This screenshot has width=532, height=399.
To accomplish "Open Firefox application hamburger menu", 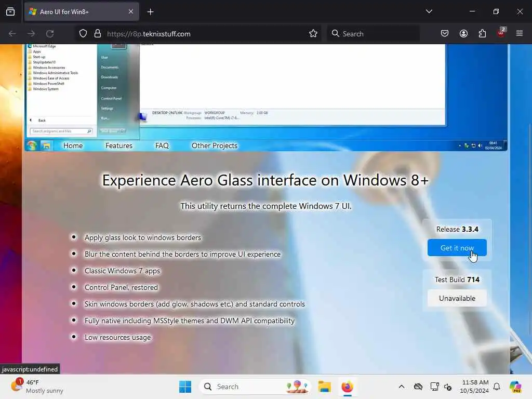I will [520, 33].
